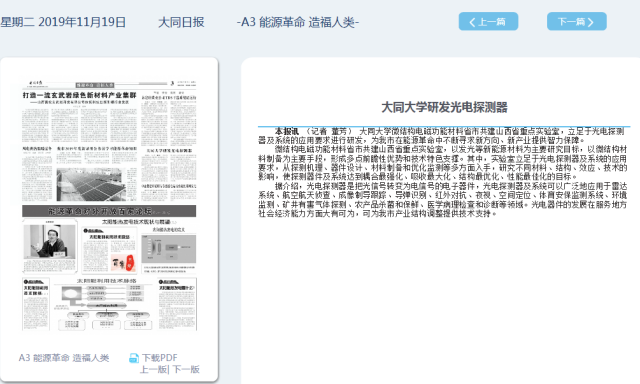The image size is (640, 384).
Task: Click the PDF download icon
Action: pos(134,358)
